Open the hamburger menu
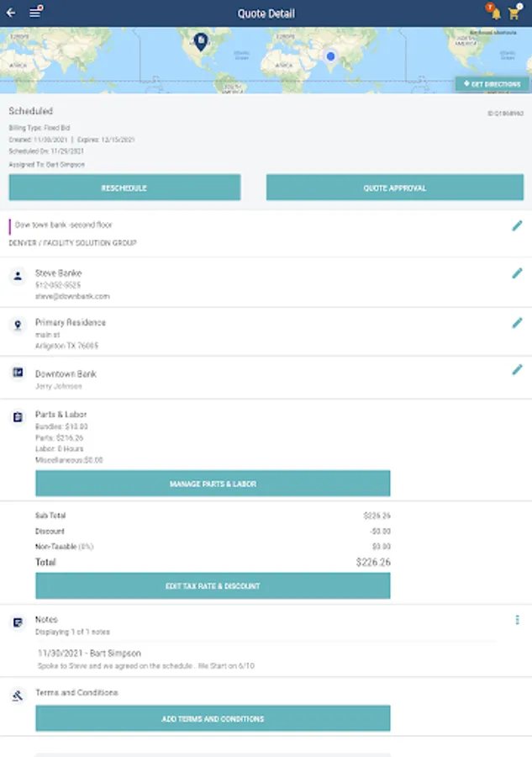Image resolution: width=532 pixels, height=757 pixels. [x=35, y=13]
